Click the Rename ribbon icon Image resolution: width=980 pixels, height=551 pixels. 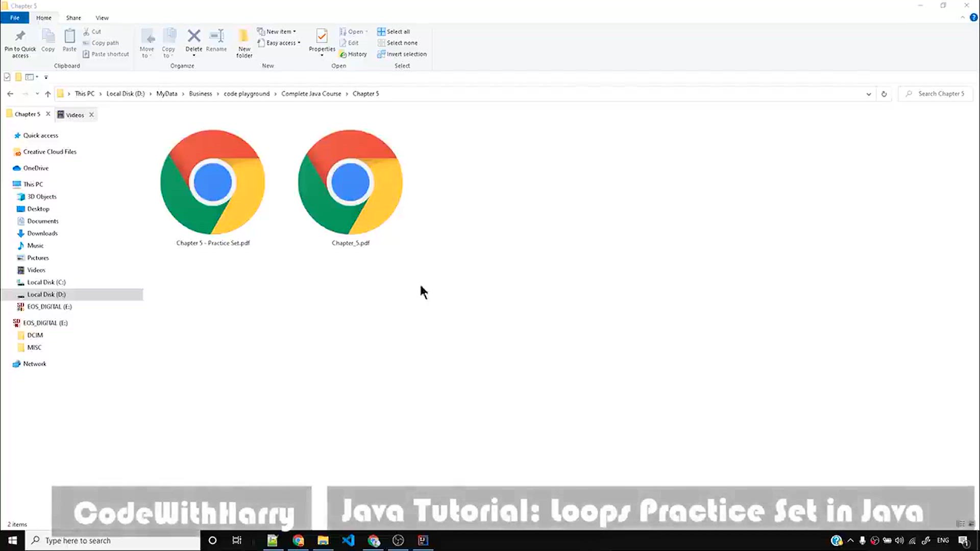click(216, 36)
